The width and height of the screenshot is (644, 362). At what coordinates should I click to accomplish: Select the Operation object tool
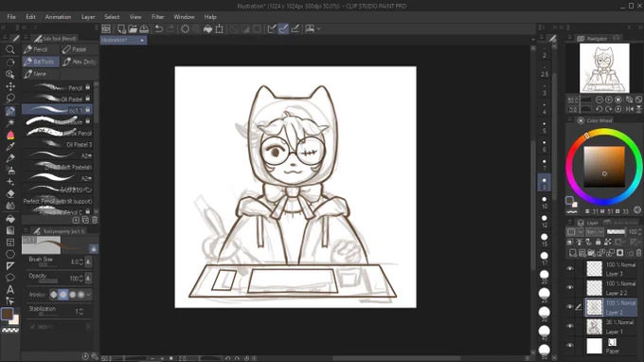10,74
